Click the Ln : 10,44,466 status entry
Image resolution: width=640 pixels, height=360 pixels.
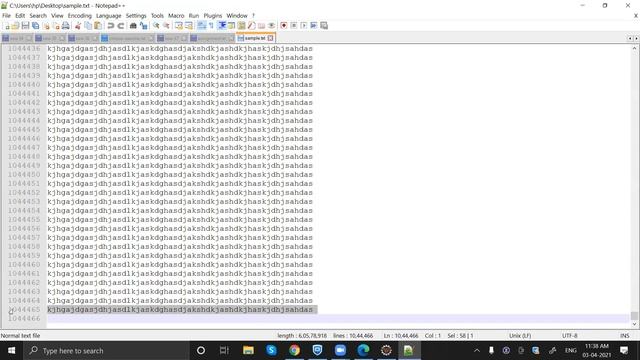[x=401, y=336]
